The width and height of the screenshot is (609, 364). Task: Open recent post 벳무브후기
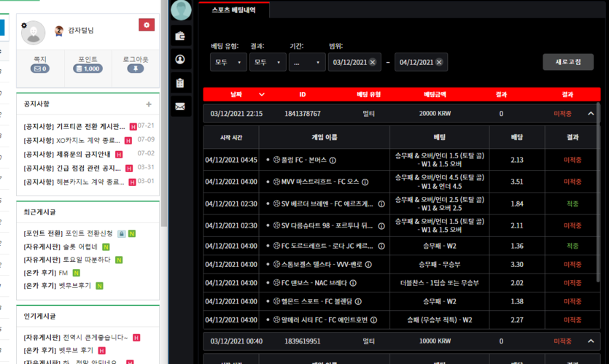coord(57,285)
